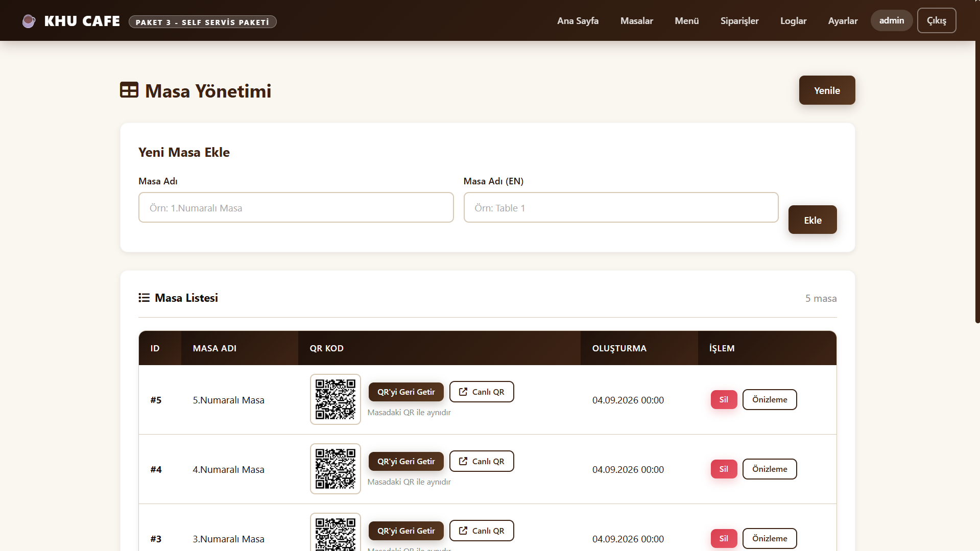Click the KHU CAFE brand title
The height and width of the screenshot is (551, 980).
(82, 21)
